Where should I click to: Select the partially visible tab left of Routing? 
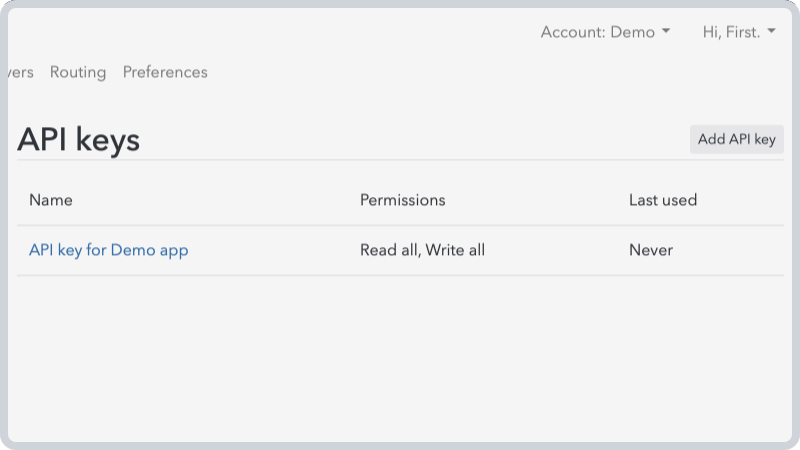[x=21, y=72]
